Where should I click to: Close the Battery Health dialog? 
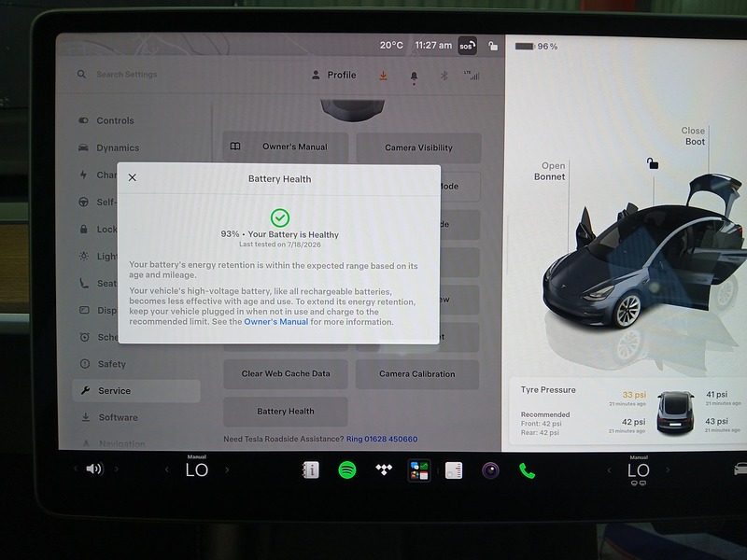click(x=133, y=177)
